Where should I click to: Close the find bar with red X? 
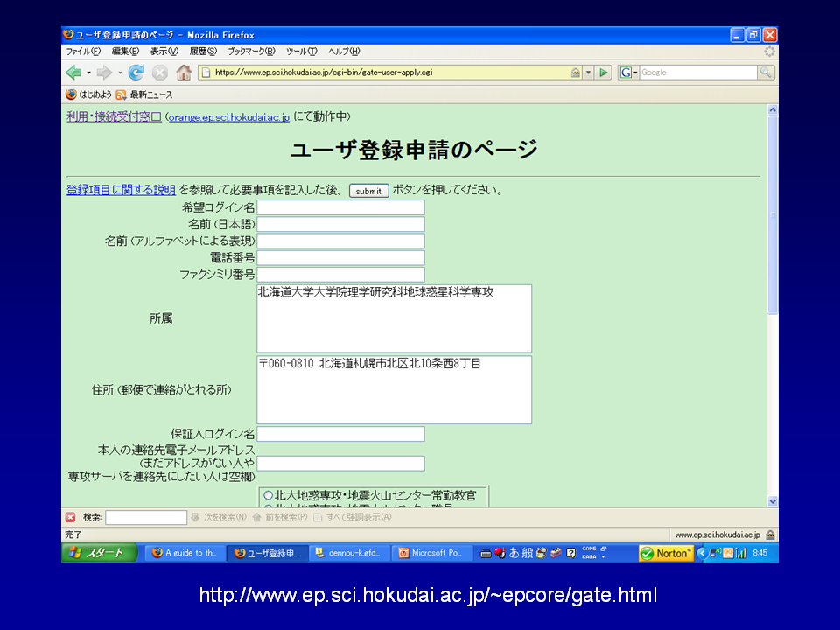click(x=70, y=517)
